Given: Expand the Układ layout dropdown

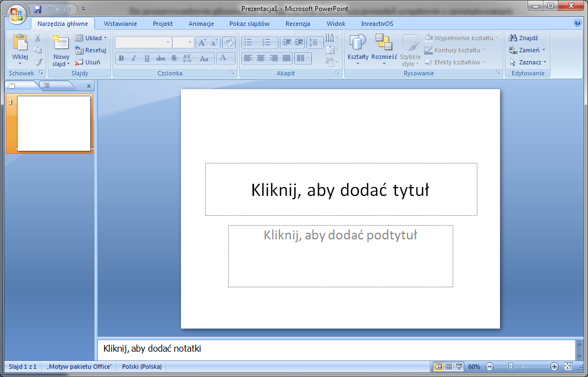Looking at the screenshot, I should (91, 38).
